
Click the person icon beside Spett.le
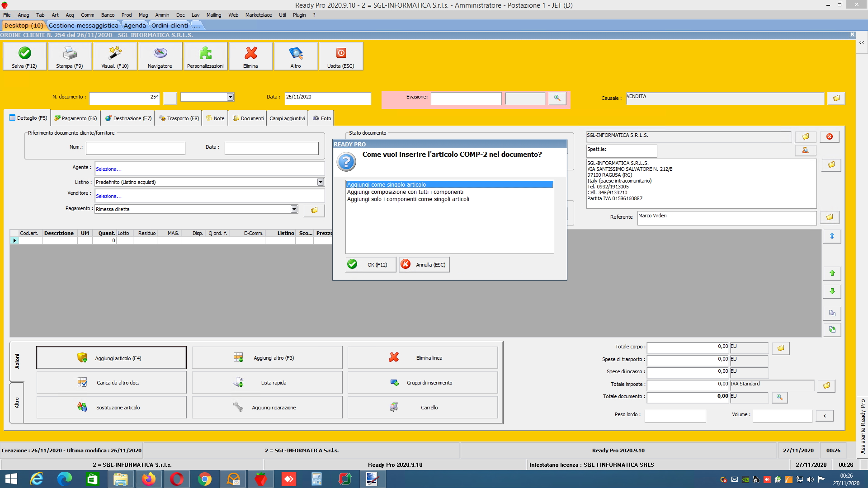(x=806, y=150)
